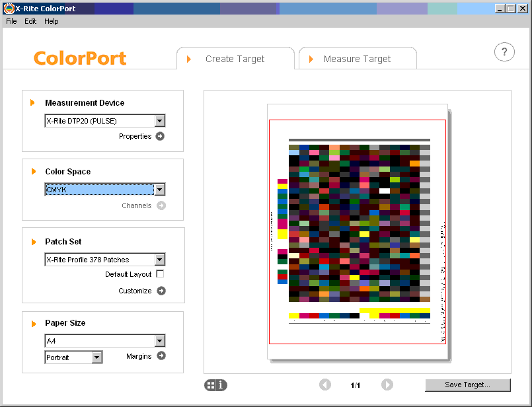
Task: Close the ColorPort window
Action: pos(523,9)
